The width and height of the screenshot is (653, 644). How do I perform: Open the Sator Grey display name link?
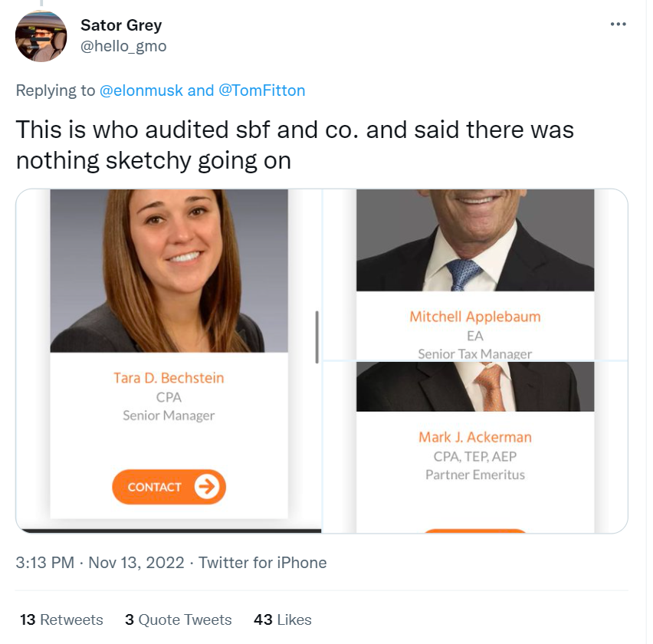pyautogui.click(x=121, y=25)
